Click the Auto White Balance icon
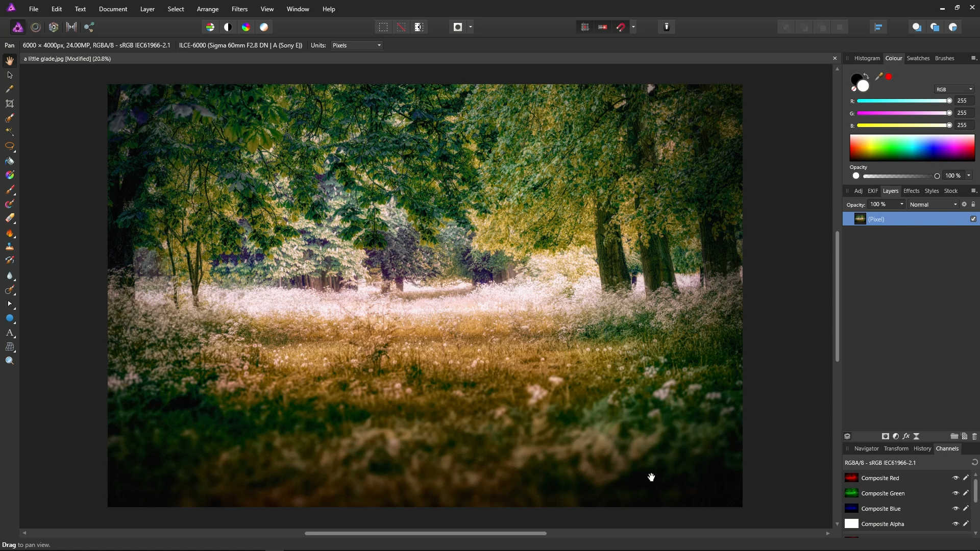The height and width of the screenshot is (551, 980). pos(264,27)
